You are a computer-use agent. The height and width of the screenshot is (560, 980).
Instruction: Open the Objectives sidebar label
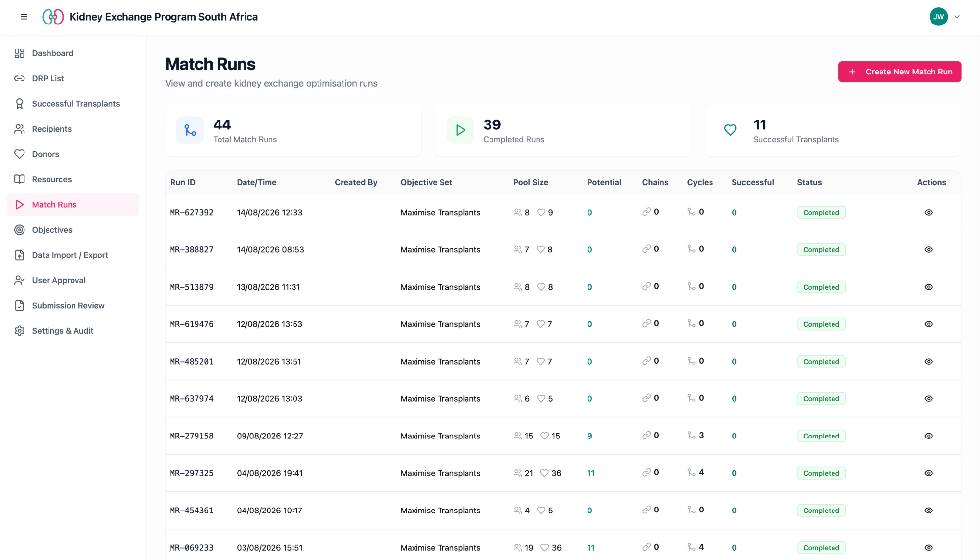tap(52, 230)
